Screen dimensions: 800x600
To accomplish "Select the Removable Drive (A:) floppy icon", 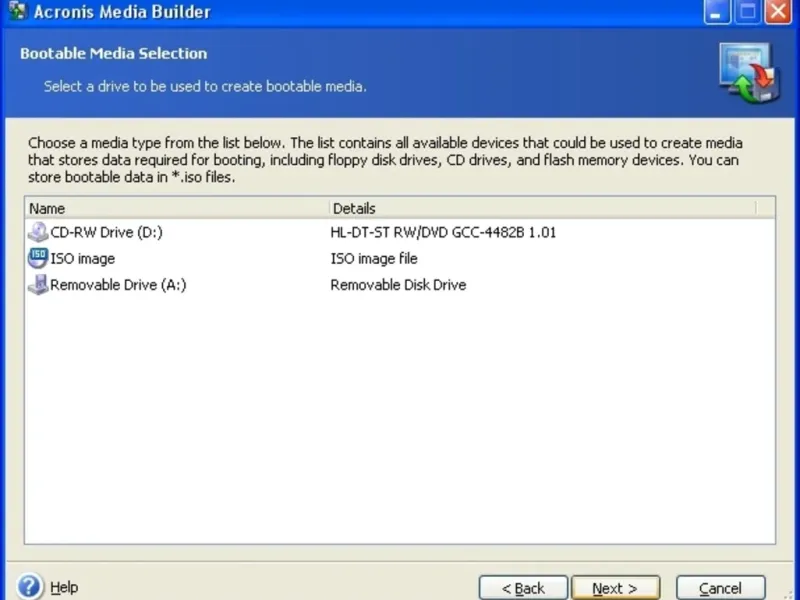I will (38, 285).
